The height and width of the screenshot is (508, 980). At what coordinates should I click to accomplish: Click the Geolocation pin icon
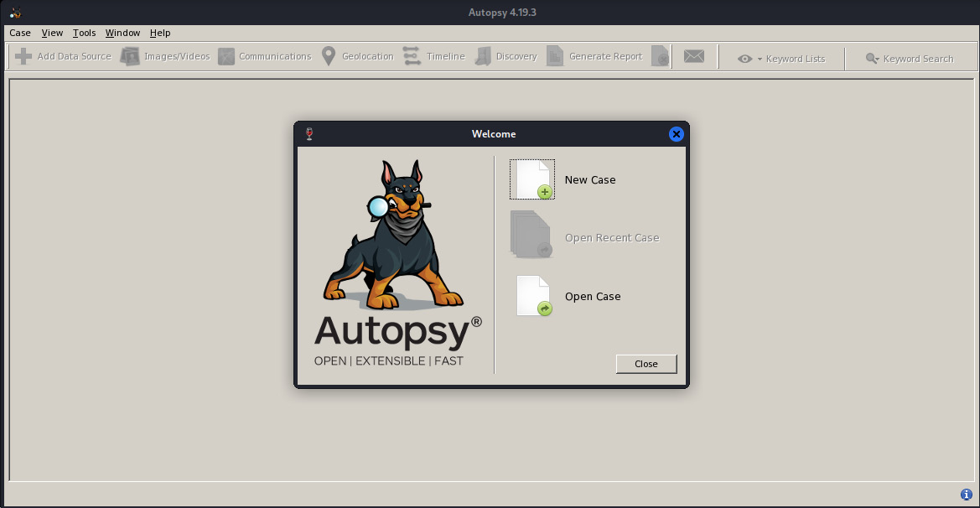point(328,56)
